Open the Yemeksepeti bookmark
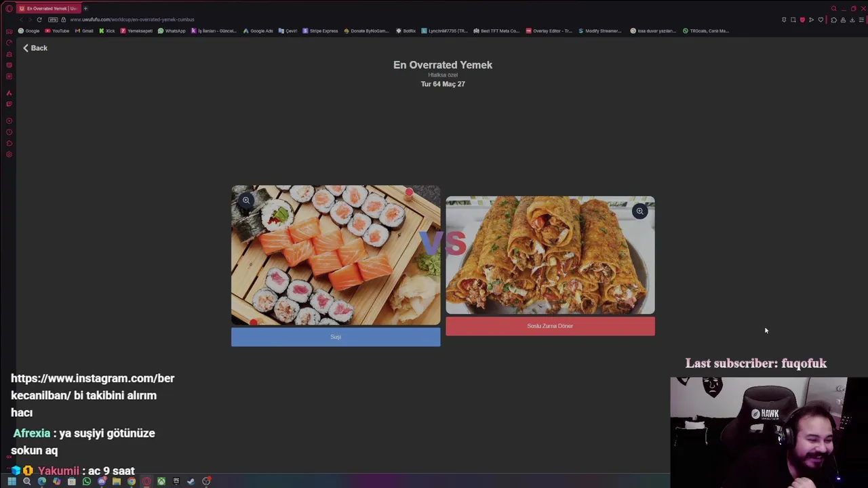Screen dimensions: 868x488 click(136, 30)
